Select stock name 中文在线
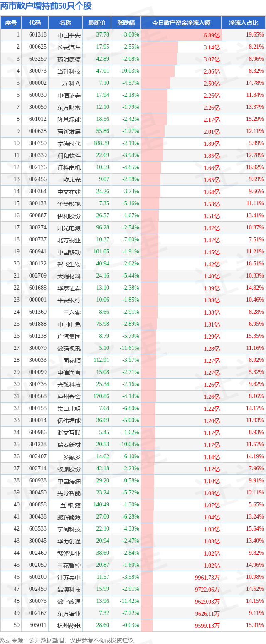266x644 pixels. tap(69, 192)
